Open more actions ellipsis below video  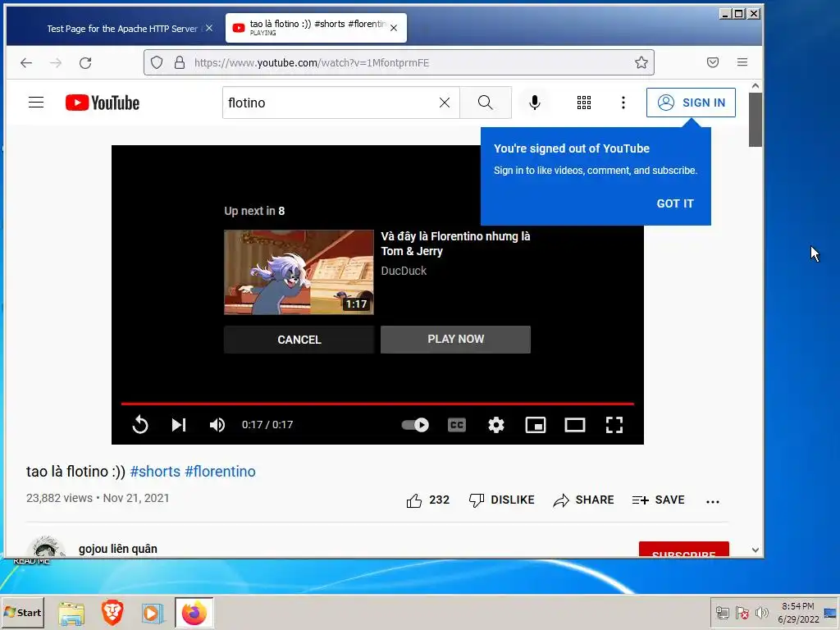point(713,501)
